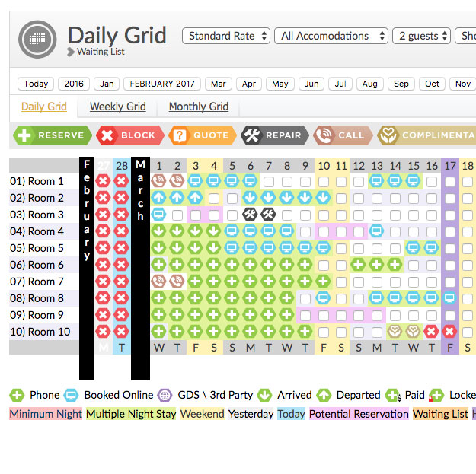476x474 pixels.
Task: Select Room 8 checkbox for March 9
Action: click(305, 299)
